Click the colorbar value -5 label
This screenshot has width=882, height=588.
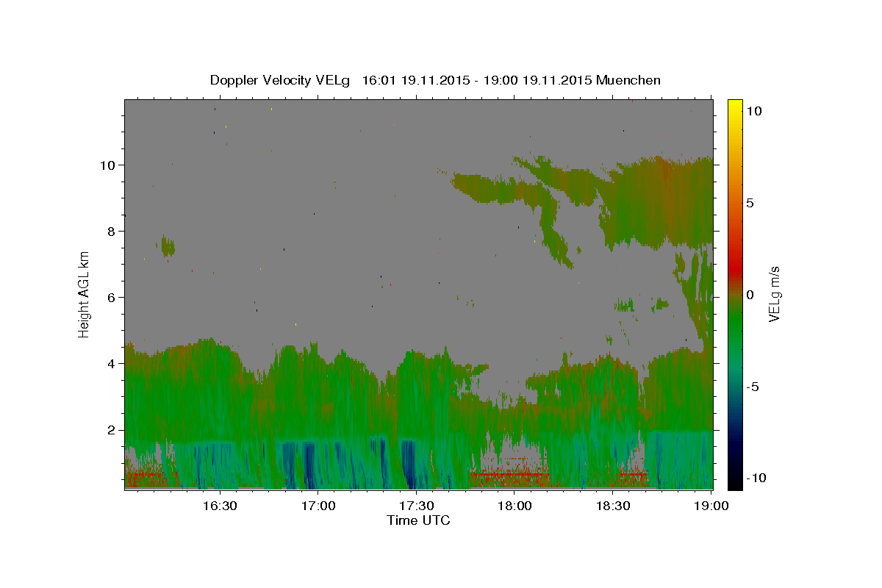[x=753, y=387]
